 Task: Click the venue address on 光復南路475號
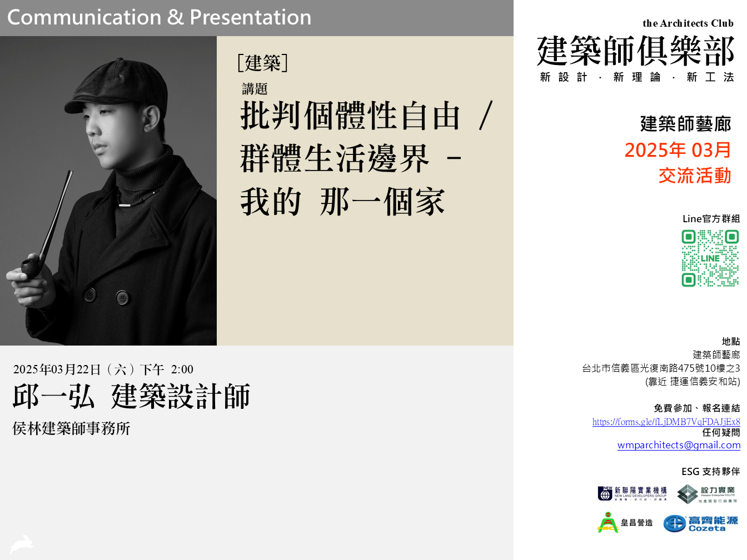coord(661,368)
